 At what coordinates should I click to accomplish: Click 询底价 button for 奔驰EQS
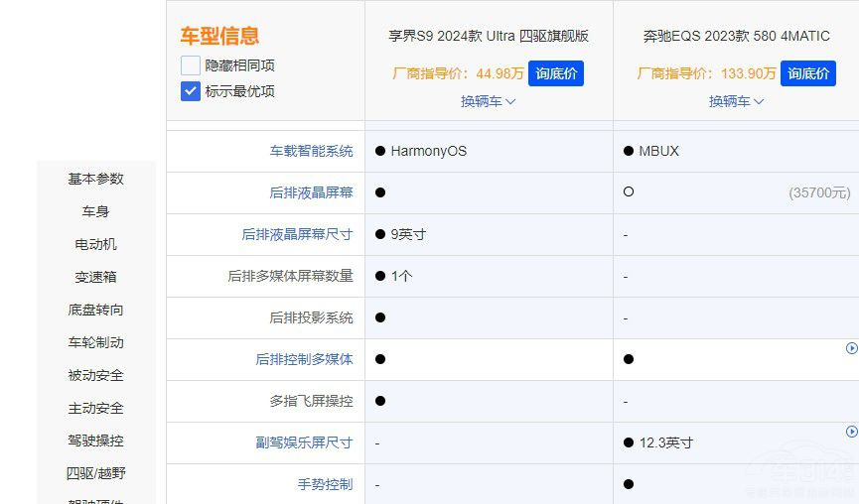tap(808, 73)
